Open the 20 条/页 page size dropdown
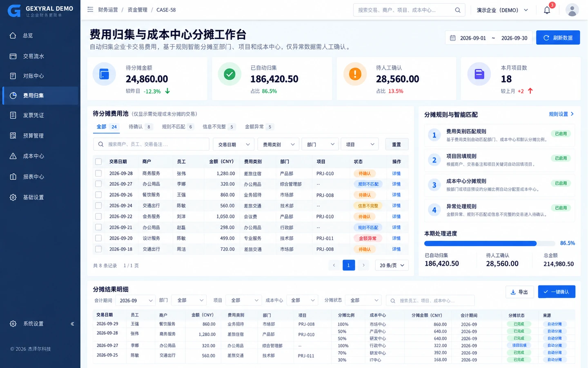This screenshot has height=368, width=588. point(392,265)
